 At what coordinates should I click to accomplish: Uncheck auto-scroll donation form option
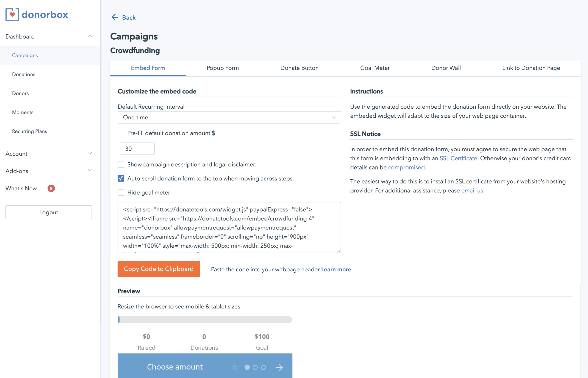121,179
